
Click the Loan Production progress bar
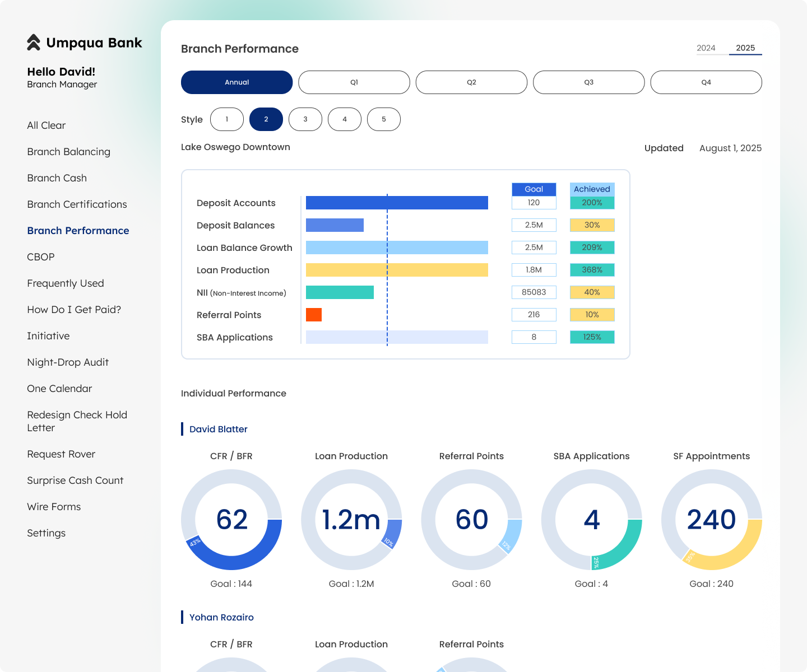click(396, 270)
